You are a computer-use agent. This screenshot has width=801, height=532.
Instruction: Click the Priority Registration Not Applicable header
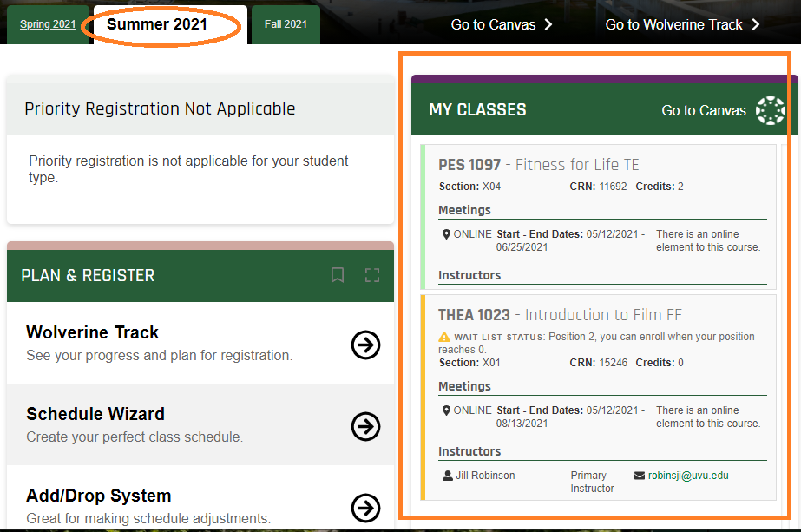(160, 108)
